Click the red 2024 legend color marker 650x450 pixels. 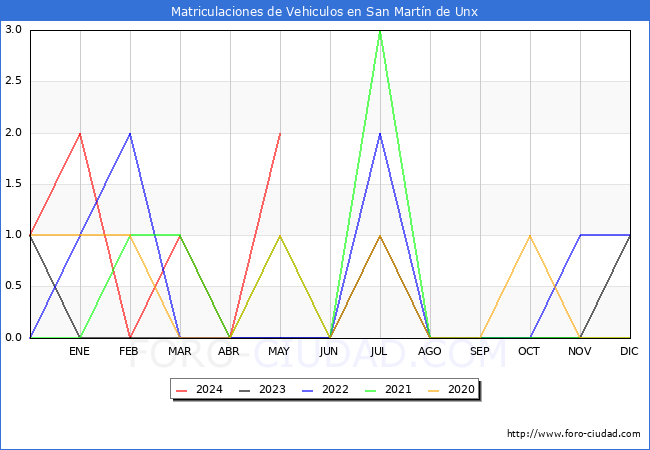[x=182, y=390]
